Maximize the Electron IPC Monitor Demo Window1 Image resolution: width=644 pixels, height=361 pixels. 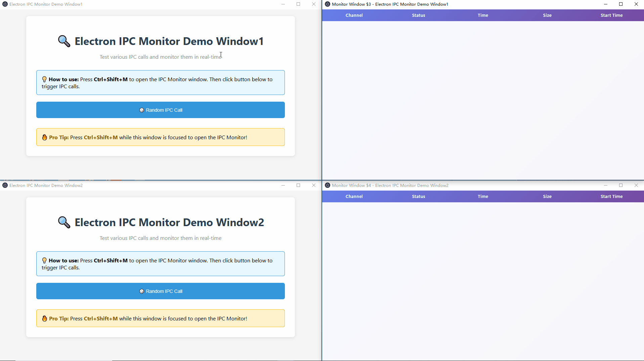298,4
